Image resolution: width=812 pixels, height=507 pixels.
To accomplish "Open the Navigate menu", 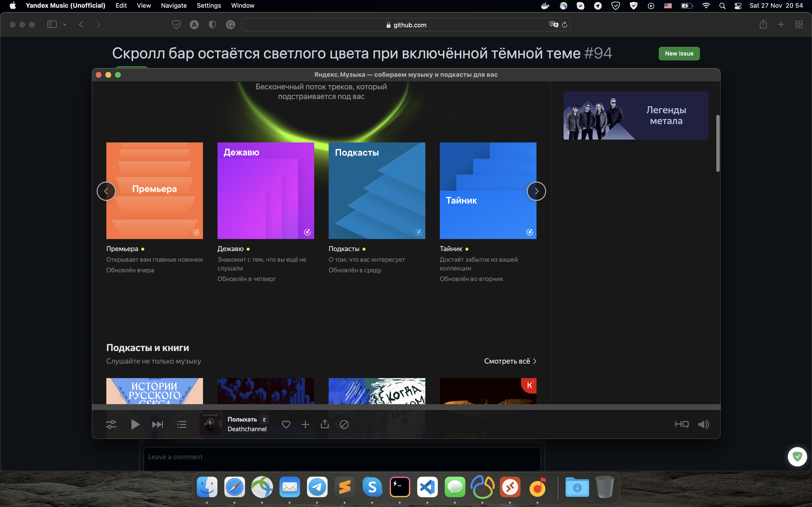I will 174,5.
